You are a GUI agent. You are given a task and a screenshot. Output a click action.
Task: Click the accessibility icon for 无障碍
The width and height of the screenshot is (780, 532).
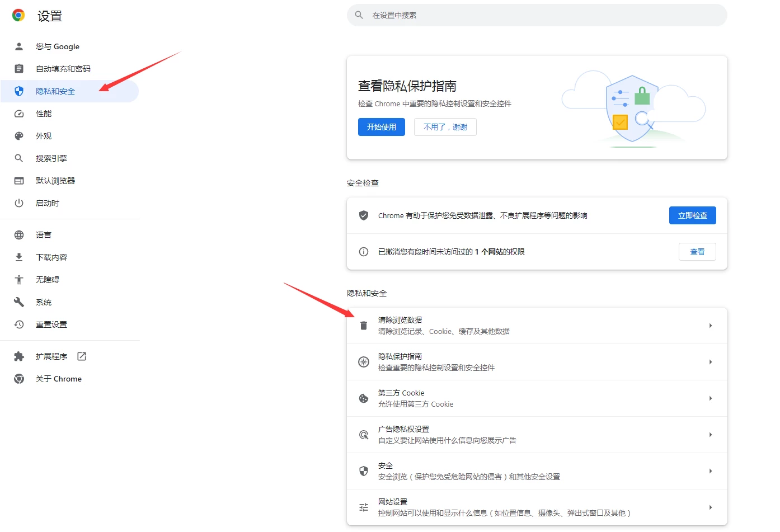(x=19, y=280)
